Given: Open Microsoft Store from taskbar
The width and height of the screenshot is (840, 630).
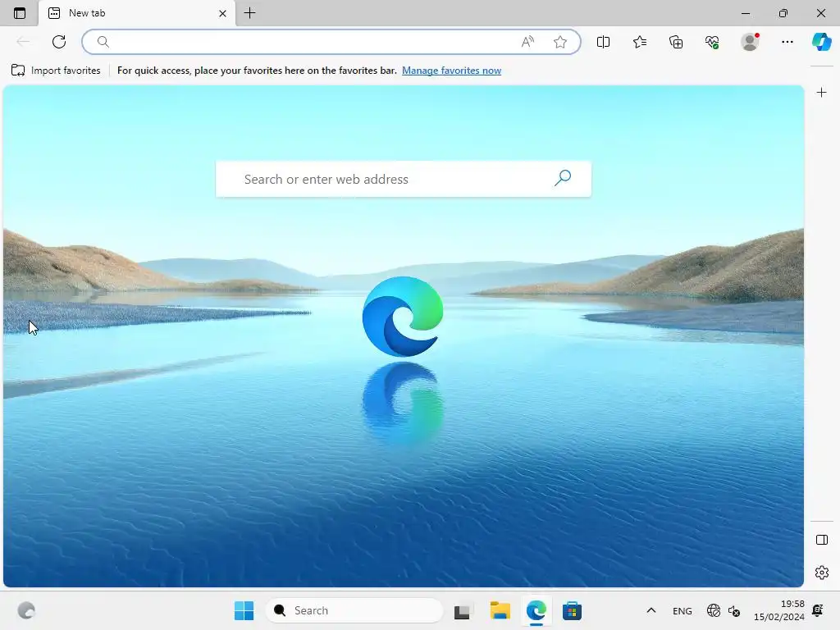Looking at the screenshot, I should 572,610.
